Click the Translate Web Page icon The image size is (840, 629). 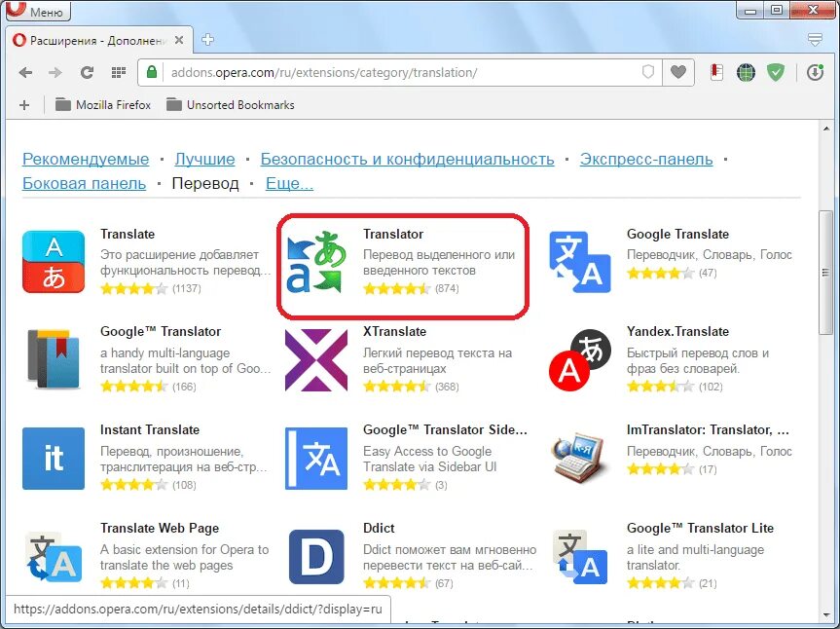(54, 557)
